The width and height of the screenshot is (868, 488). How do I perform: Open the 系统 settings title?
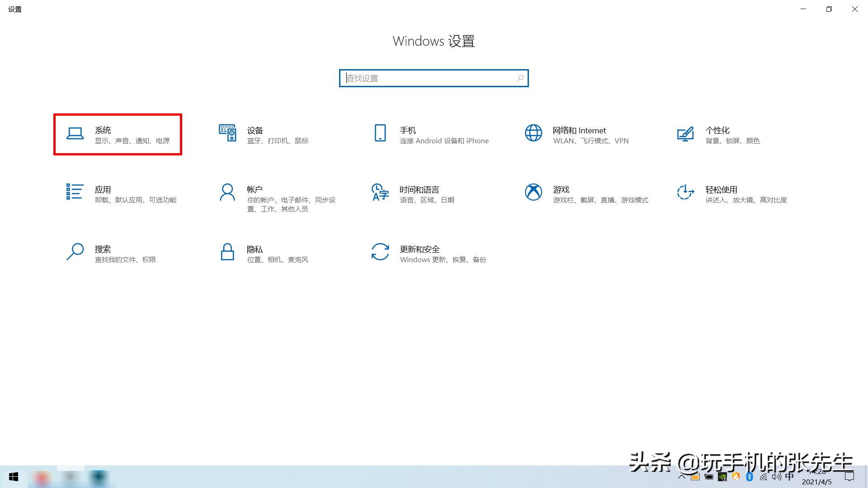tap(103, 130)
